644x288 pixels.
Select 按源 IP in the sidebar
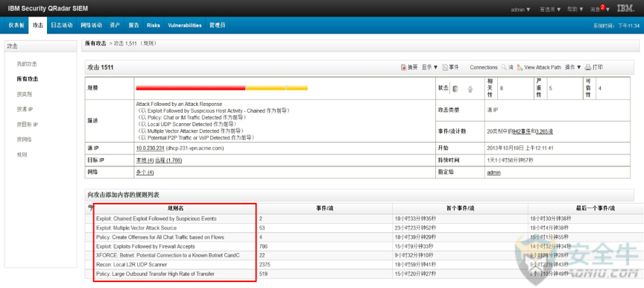click(25, 109)
